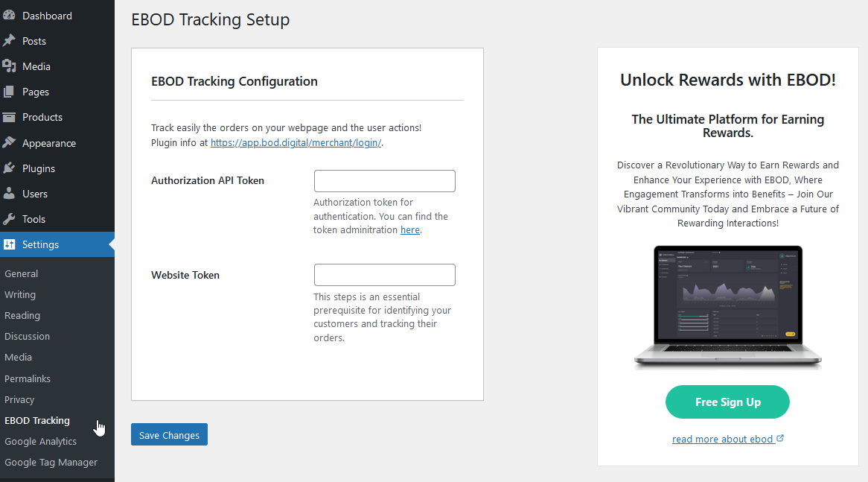
Task: Open the Media library icon
Action: tap(13, 66)
